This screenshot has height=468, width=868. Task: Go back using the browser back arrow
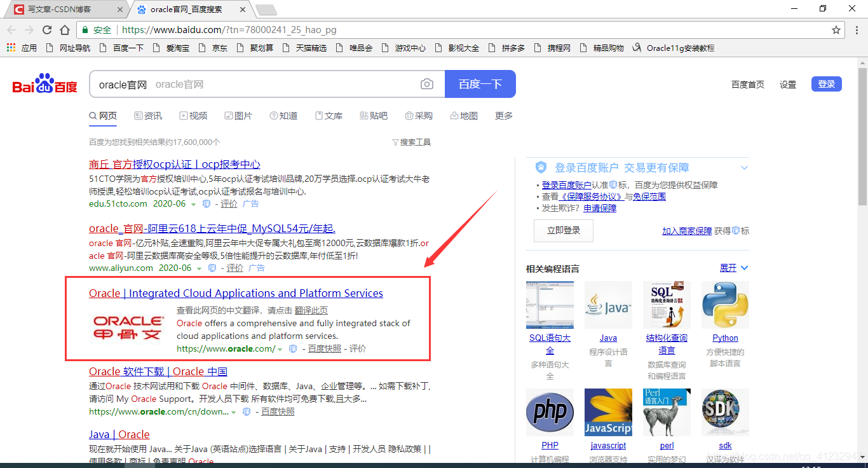click(x=11, y=30)
